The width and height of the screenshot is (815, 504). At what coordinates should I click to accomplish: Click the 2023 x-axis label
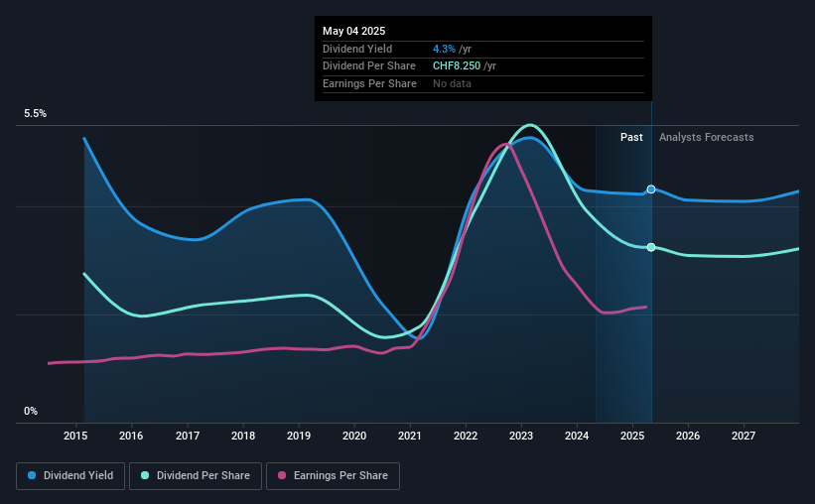521,436
